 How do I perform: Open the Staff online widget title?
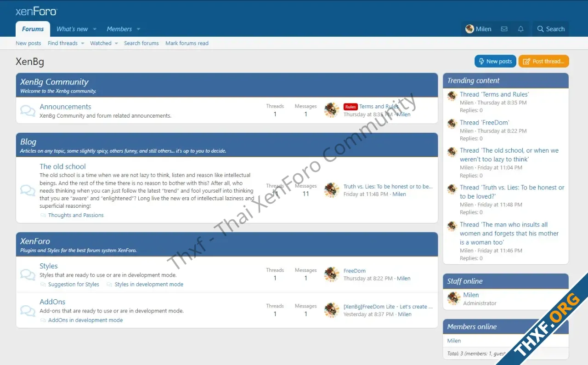tap(465, 281)
